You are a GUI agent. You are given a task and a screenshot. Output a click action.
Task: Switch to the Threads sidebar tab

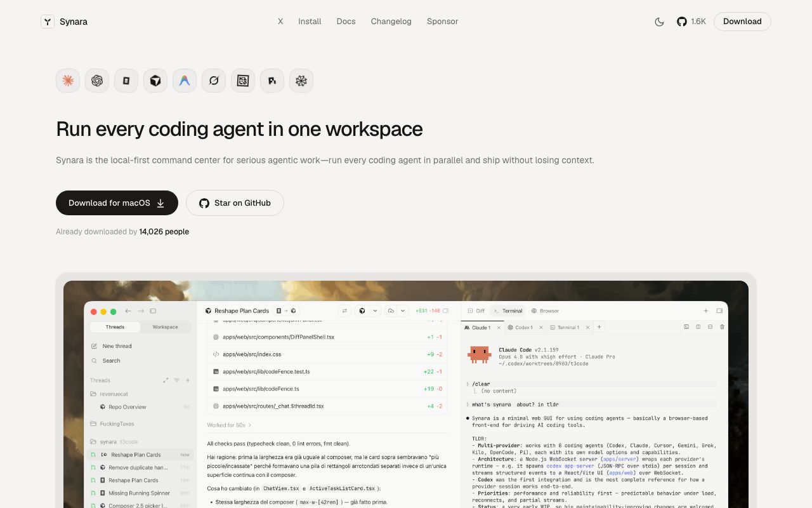click(115, 327)
